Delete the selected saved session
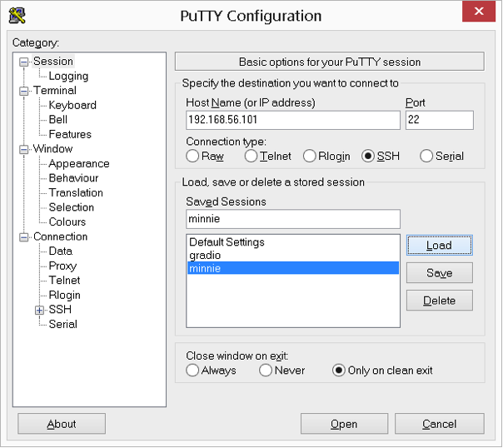The height and width of the screenshot is (448, 503). 440,301
